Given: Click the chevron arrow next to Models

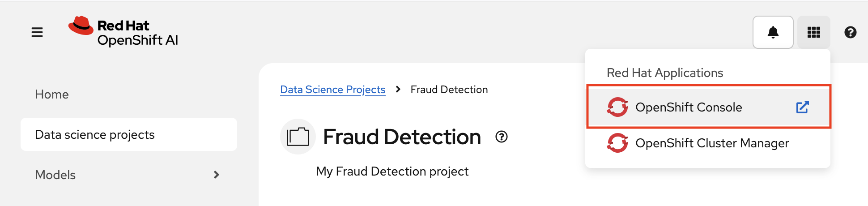Looking at the screenshot, I should point(217,175).
